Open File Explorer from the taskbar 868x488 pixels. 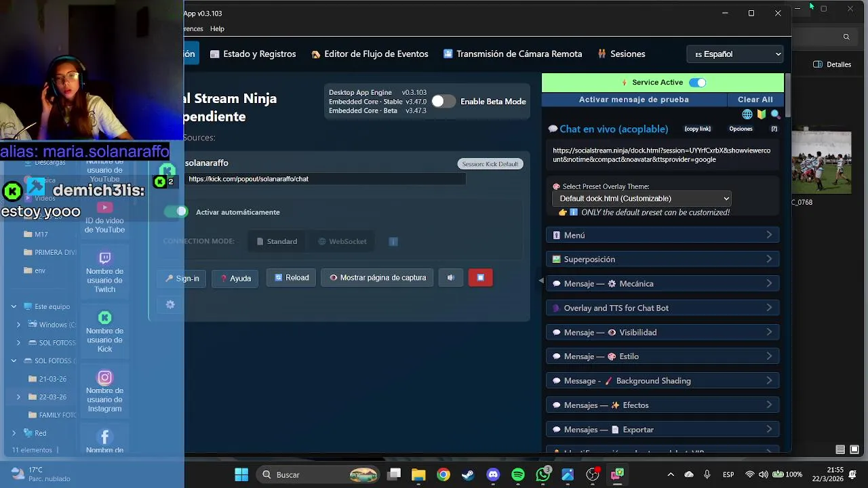[x=418, y=474]
